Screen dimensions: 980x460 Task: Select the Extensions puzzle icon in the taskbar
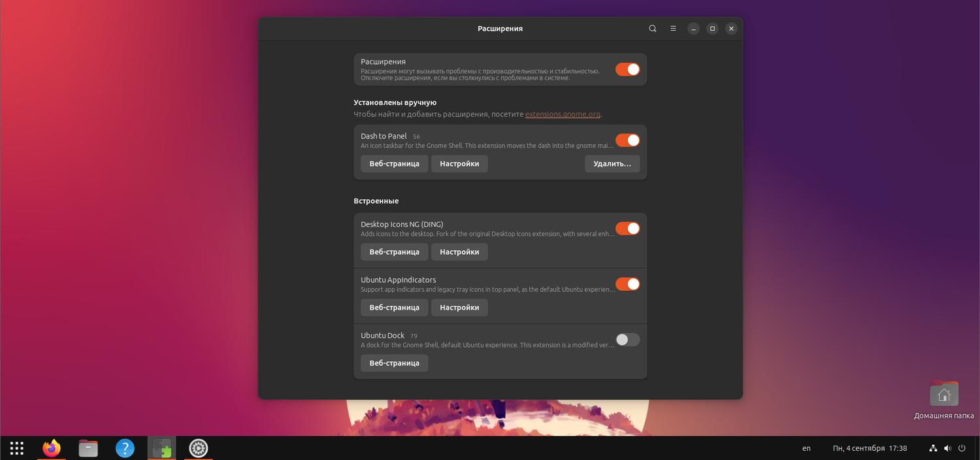(x=161, y=448)
